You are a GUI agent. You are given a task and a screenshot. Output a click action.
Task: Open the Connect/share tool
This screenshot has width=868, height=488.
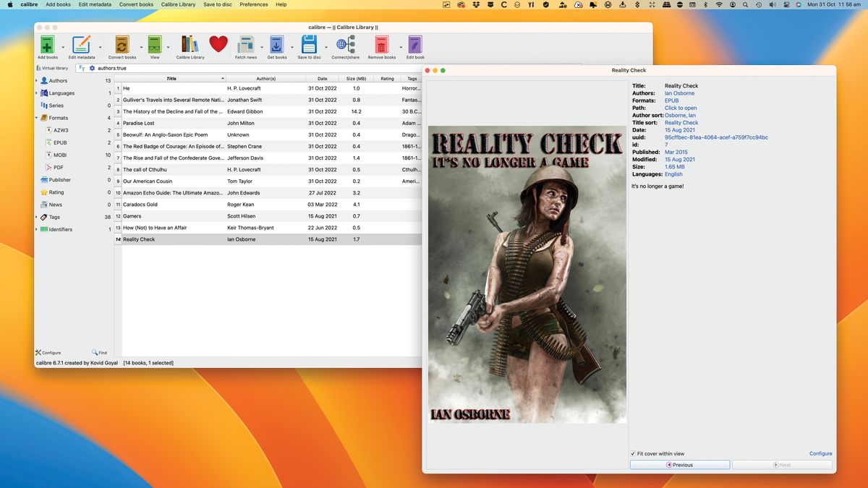pyautogui.click(x=345, y=45)
